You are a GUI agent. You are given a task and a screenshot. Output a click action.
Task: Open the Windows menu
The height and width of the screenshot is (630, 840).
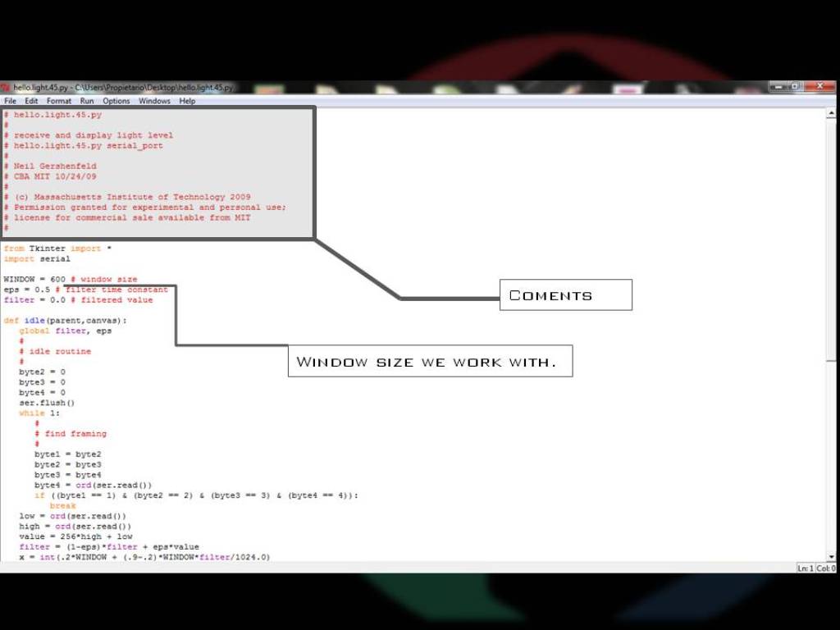pos(154,101)
